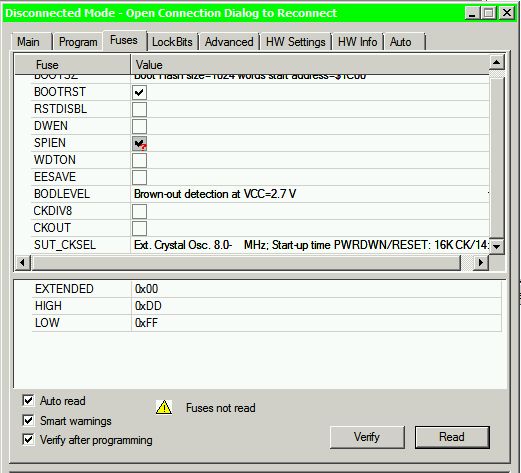Click the horizontal scrollbar thumb
This screenshot has height=473, width=521.
[x=246, y=263]
